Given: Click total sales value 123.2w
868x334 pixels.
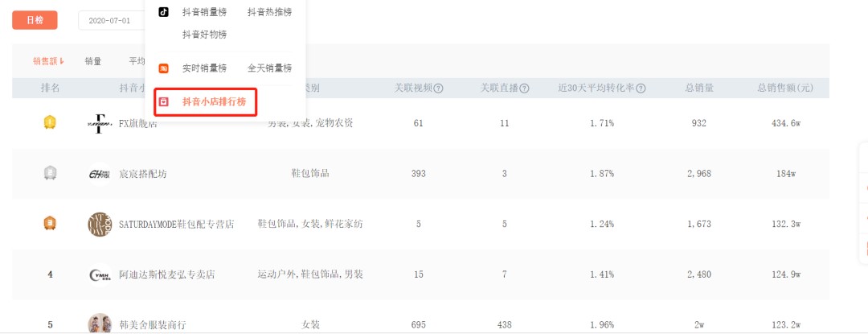Looking at the screenshot, I should 785,325.
